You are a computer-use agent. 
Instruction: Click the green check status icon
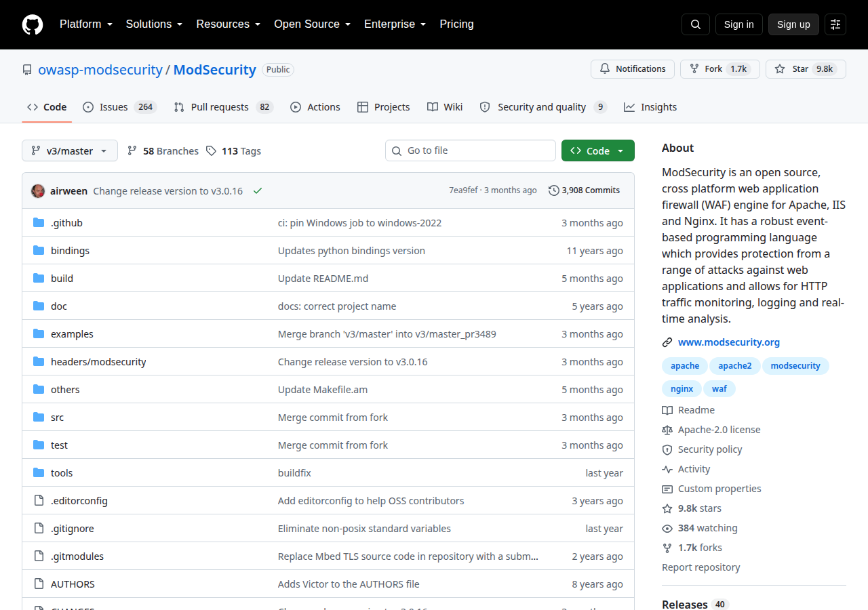tap(258, 191)
